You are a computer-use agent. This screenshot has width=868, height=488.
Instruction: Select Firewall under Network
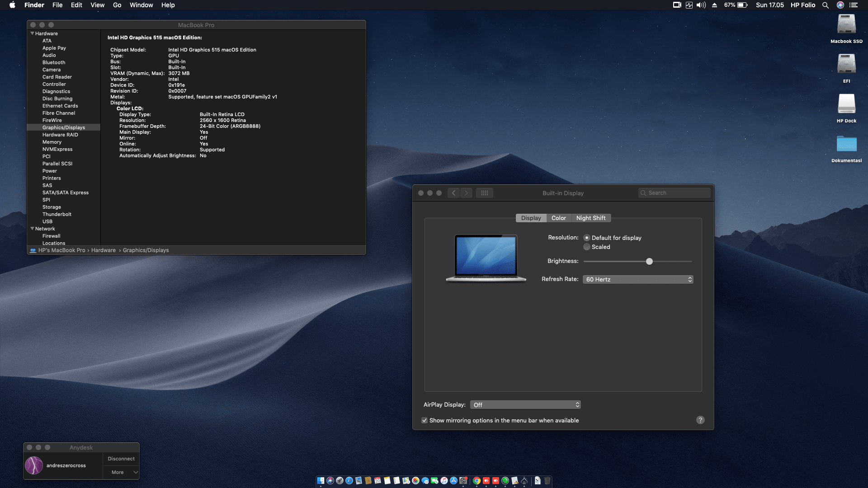(x=52, y=236)
